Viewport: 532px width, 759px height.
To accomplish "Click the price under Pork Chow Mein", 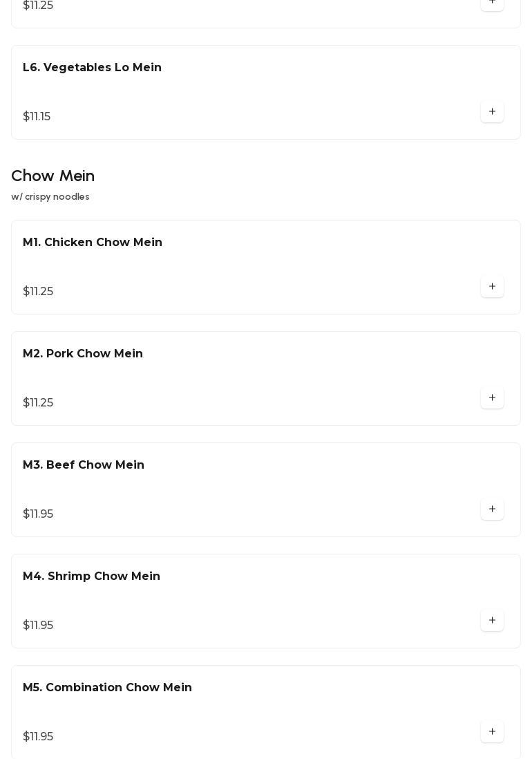I will (x=38, y=403).
